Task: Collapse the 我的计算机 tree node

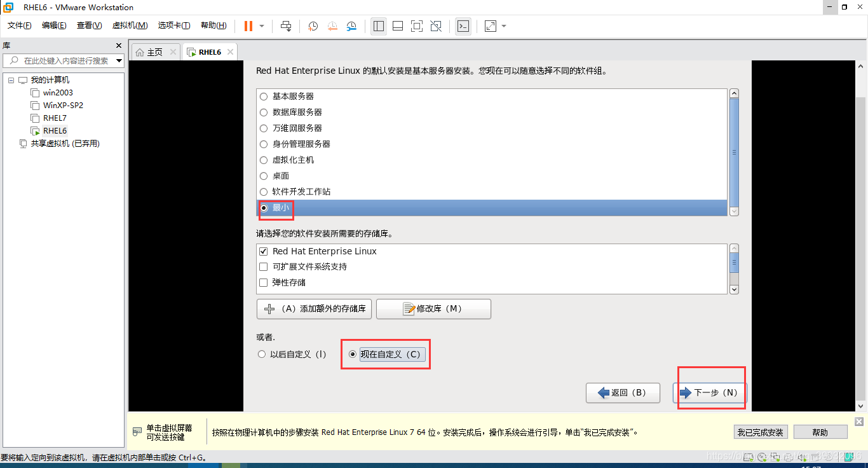Action: [10, 80]
